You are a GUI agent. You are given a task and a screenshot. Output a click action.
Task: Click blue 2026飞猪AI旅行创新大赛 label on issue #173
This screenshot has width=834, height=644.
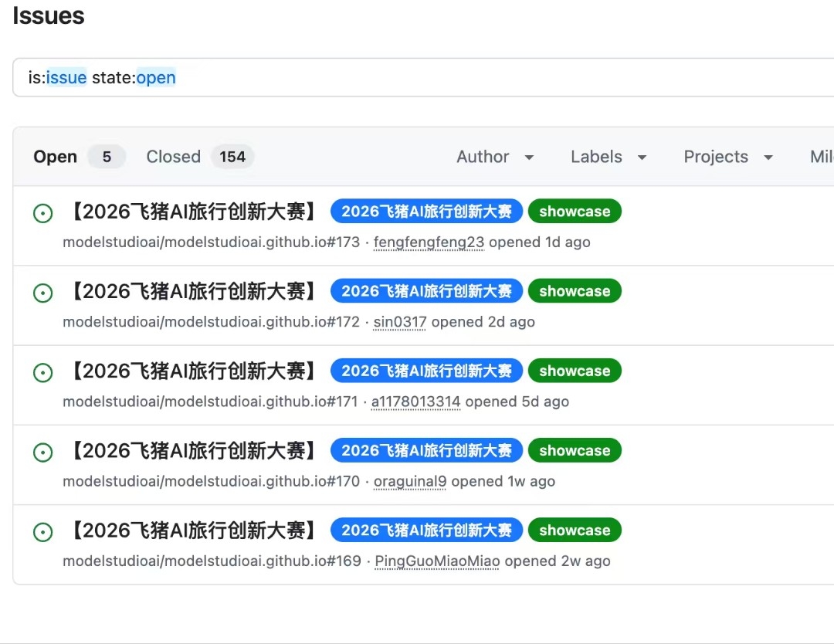point(426,211)
